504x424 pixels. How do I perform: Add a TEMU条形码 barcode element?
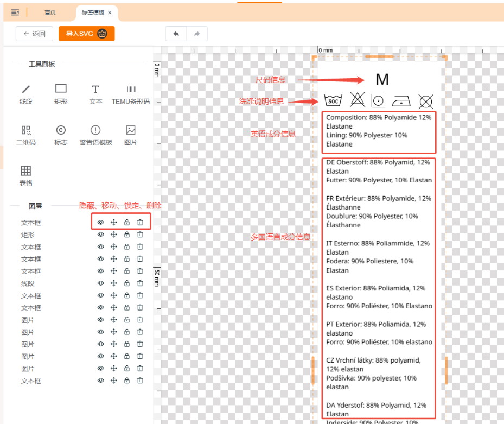131,94
